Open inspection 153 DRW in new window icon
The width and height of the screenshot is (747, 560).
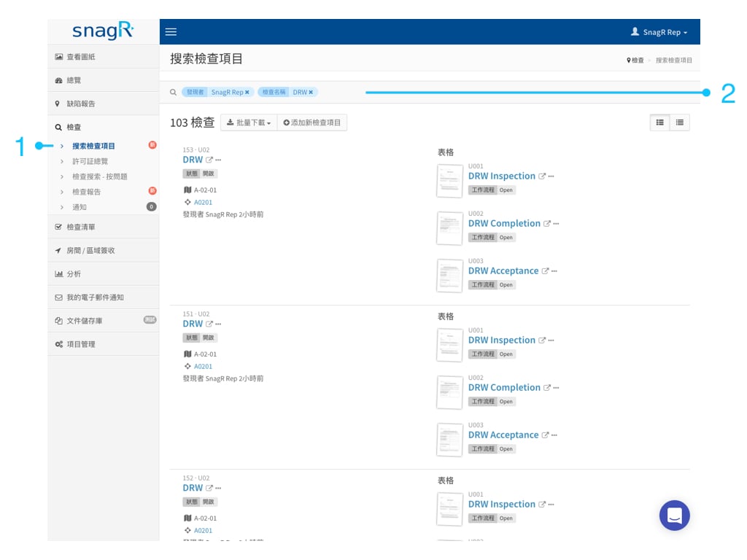209,160
